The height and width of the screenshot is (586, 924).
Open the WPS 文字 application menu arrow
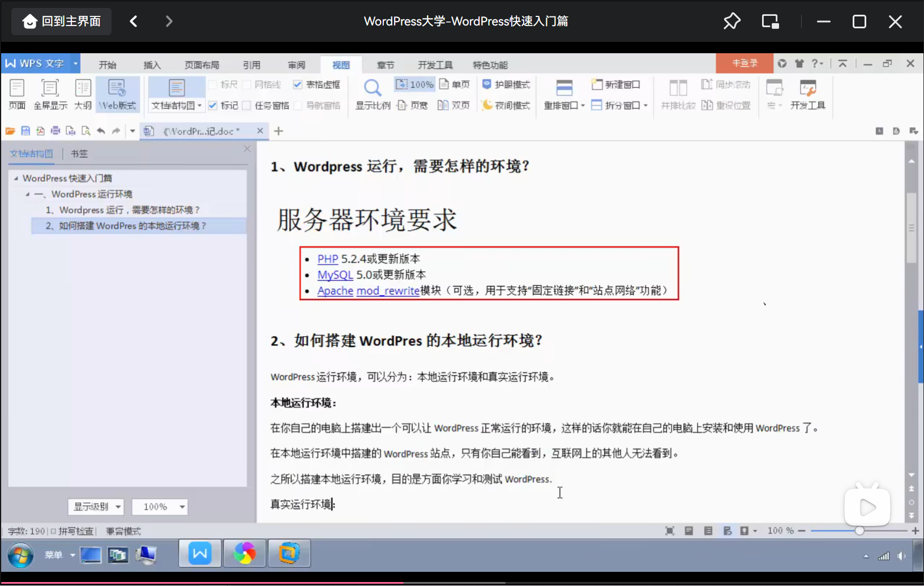coord(75,63)
